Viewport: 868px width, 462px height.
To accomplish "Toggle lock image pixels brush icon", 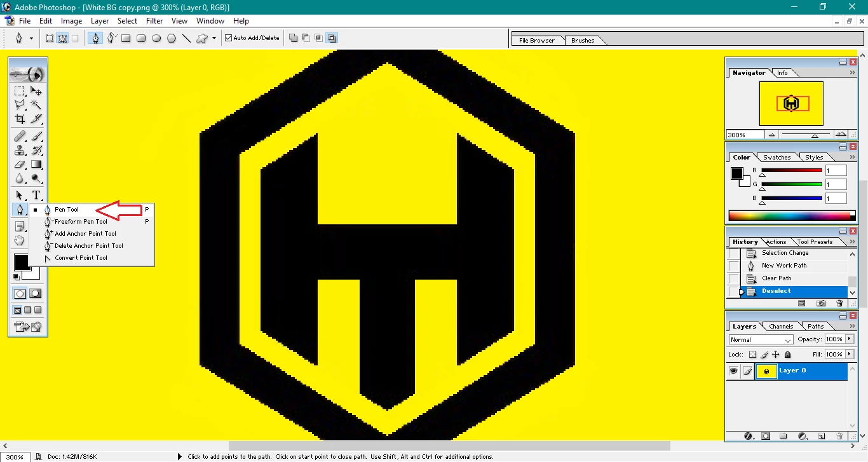I will [764, 355].
